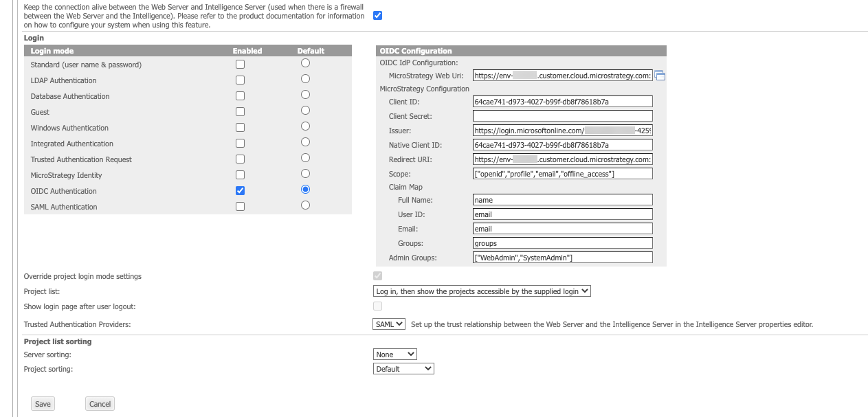868x417 pixels.
Task: Click the copy icon beside MicroStrategy Web Uri
Action: coord(660,76)
